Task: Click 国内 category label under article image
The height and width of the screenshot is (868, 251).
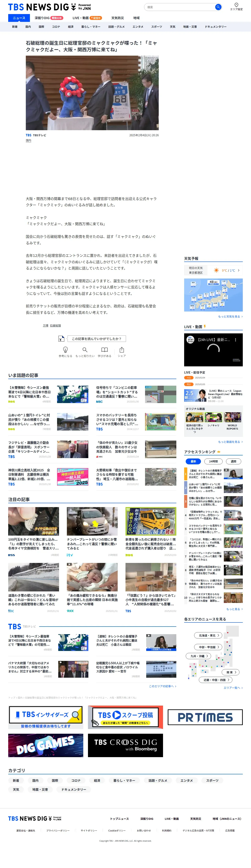Action: pyautogui.click(x=28, y=141)
